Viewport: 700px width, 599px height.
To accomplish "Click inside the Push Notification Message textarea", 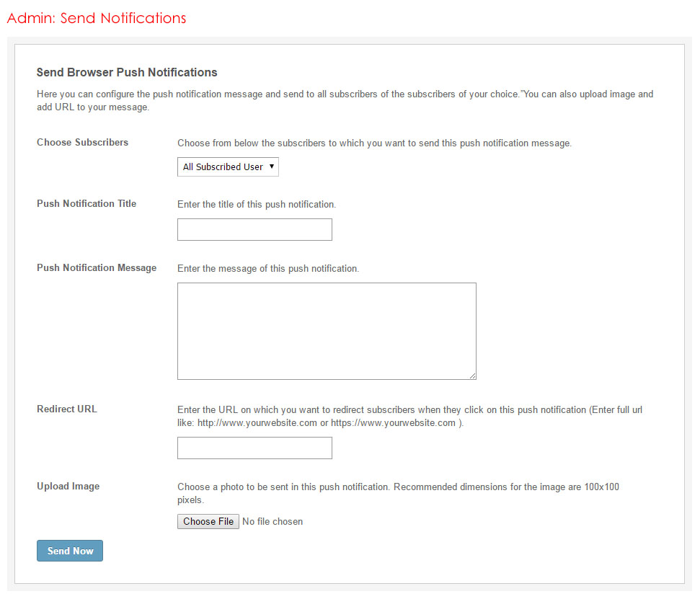I will [327, 331].
